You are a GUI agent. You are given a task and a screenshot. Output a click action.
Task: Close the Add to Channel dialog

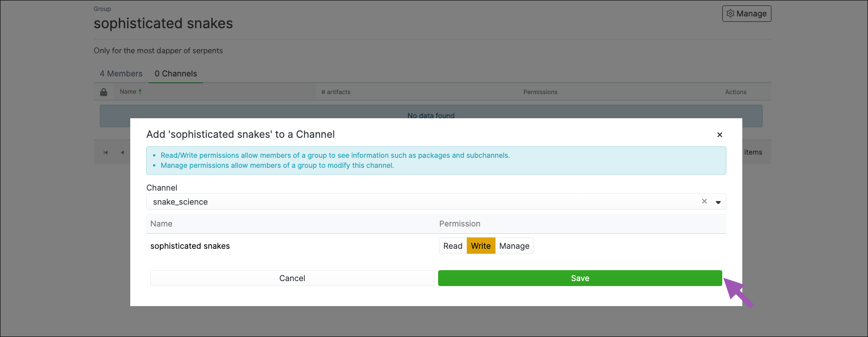point(720,135)
